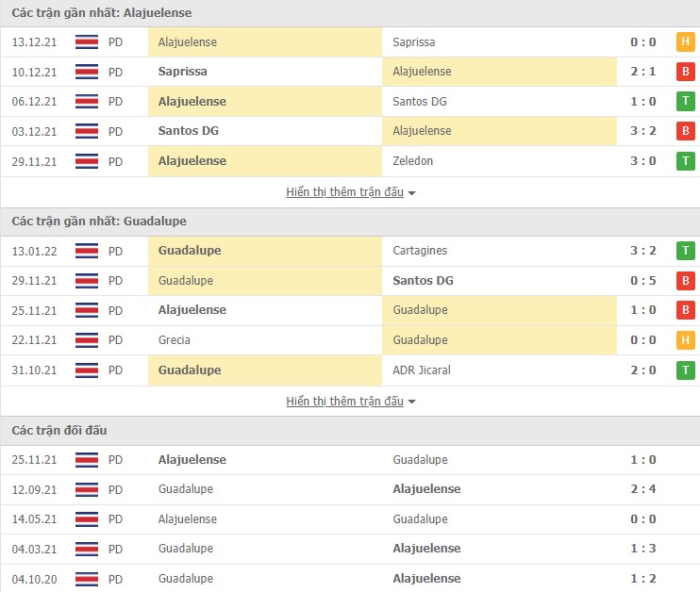The width and height of the screenshot is (700, 592).
Task: Expand more matches under the Alajuelense section
Action: pyautogui.click(x=351, y=192)
